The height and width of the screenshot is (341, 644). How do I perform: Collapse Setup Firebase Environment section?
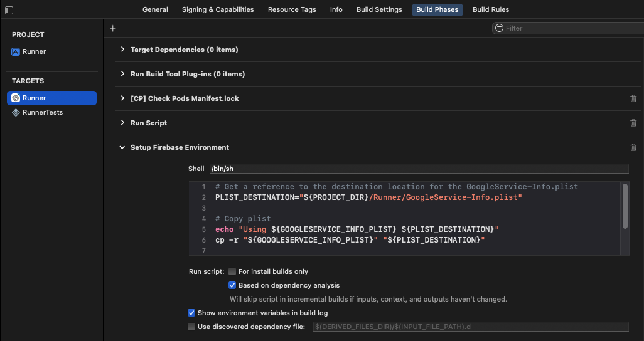click(123, 147)
